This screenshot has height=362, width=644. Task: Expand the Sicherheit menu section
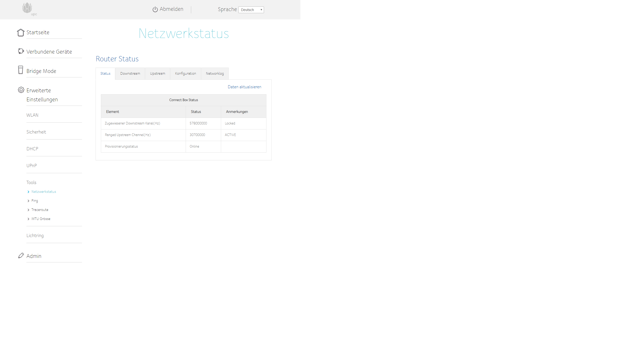point(36,132)
